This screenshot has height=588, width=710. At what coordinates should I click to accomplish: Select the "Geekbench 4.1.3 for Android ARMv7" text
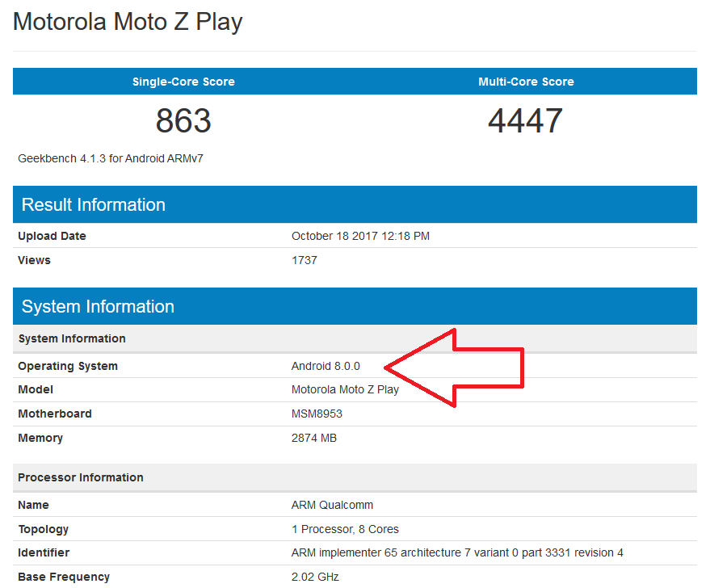tap(111, 158)
